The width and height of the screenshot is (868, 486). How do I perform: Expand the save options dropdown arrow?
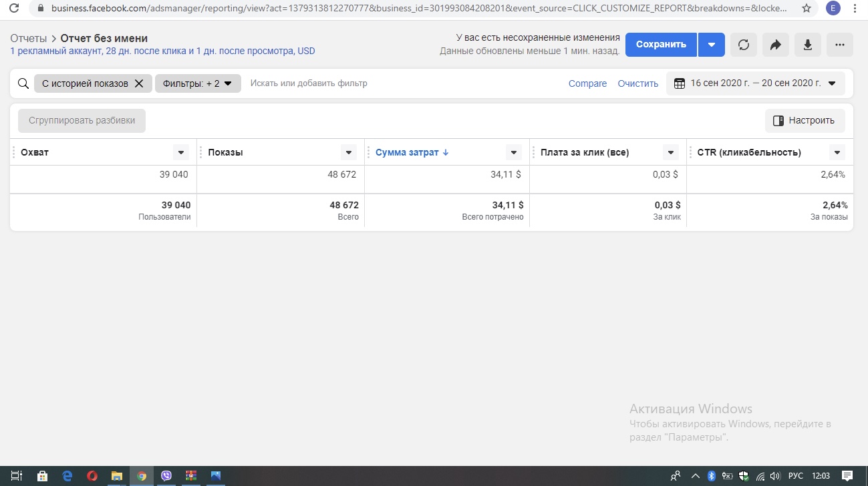(x=712, y=45)
